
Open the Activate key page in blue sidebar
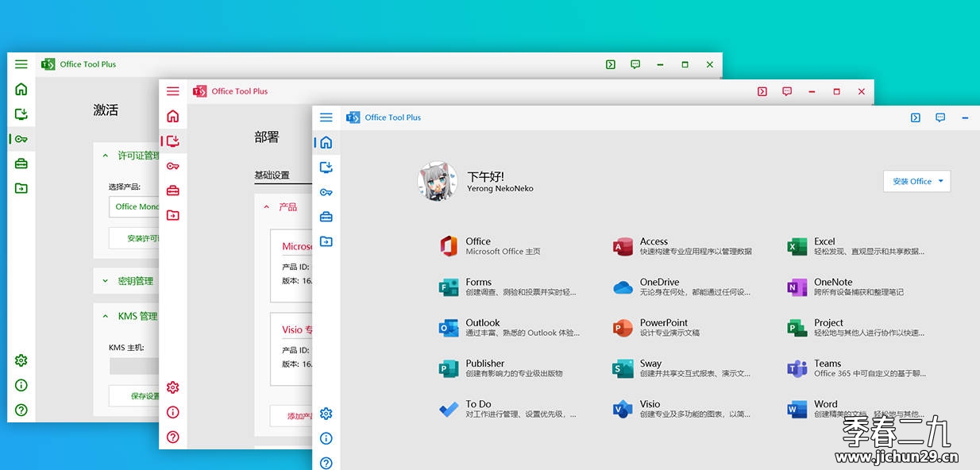(x=326, y=192)
